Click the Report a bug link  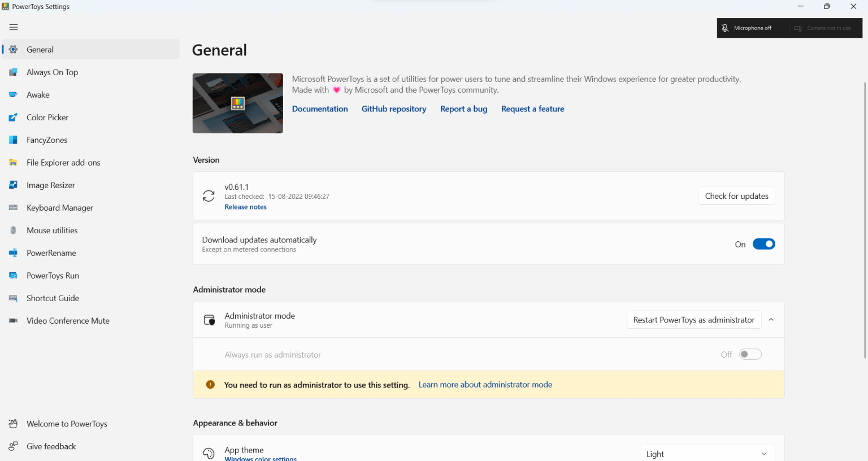point(463,109)
